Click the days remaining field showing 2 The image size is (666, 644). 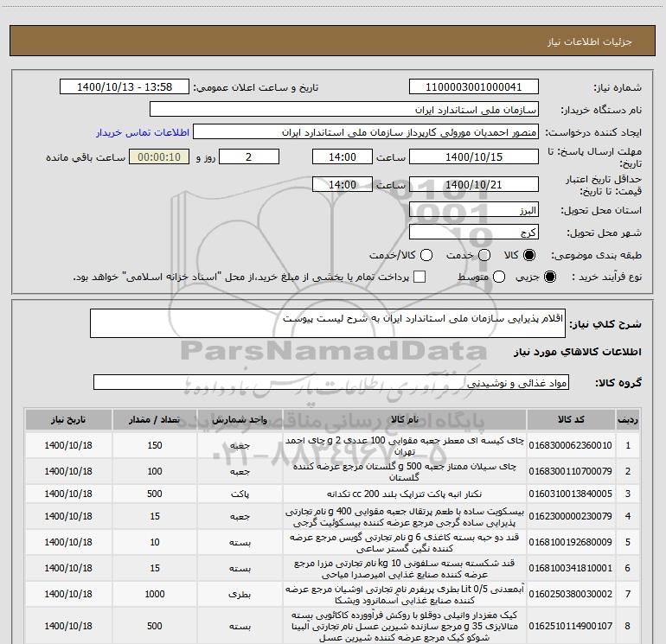pos(249,156)
